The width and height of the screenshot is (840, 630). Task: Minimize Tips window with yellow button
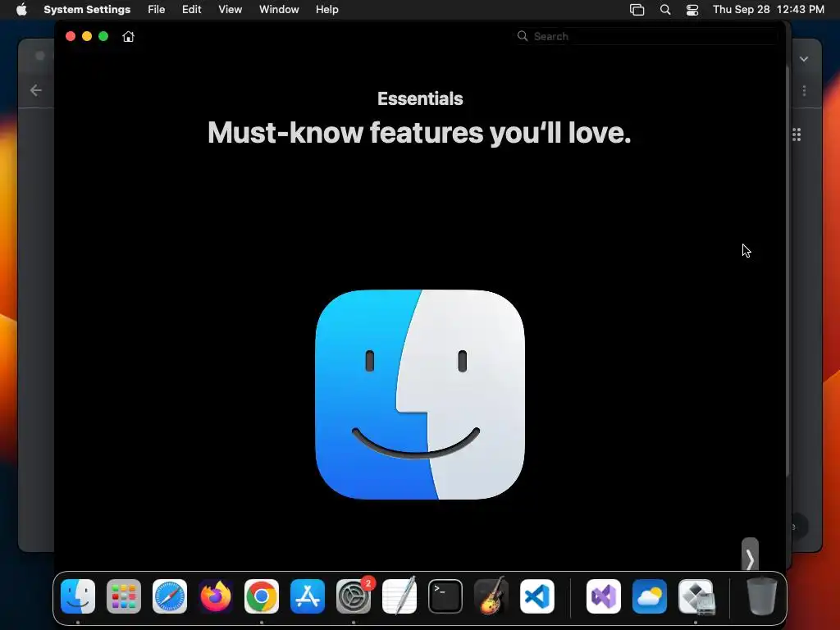[x=87, y=36]
